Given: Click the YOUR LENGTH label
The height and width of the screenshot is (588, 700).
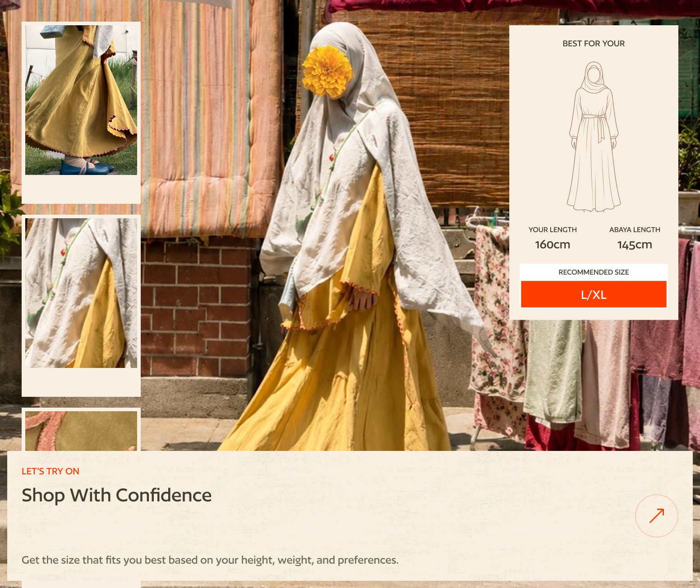Looking at the screenshot, I should click(x=553, y=230).
